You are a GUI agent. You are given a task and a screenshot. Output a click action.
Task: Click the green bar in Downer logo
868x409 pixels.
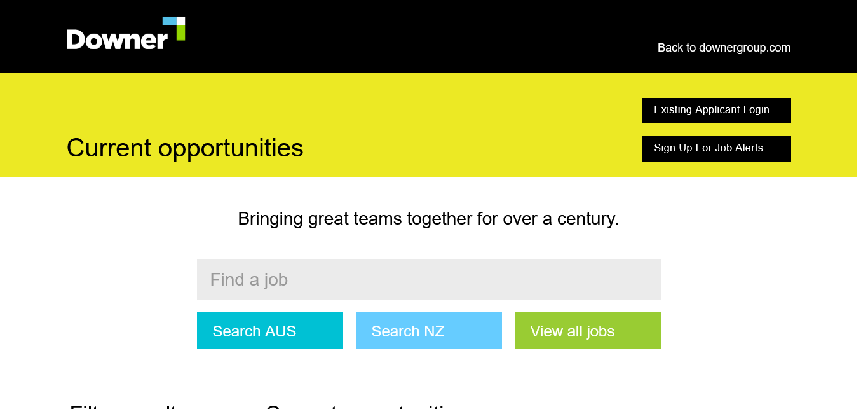(x=180, y=32)
